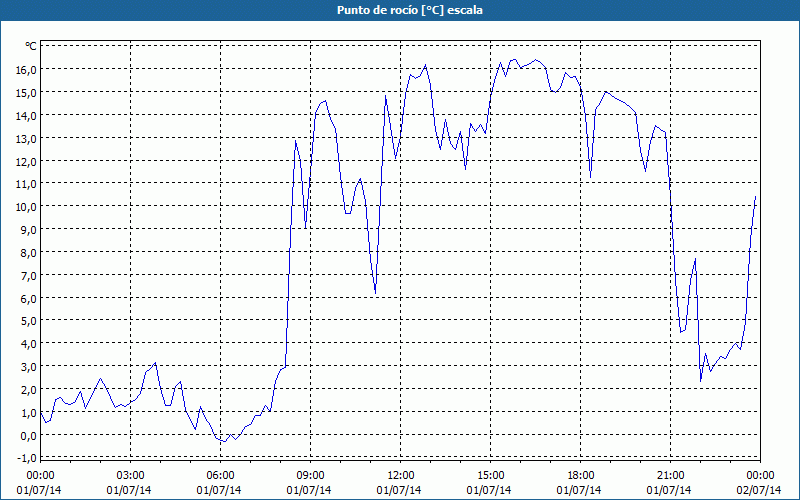Click the '01/07/14' date under first 00:00
The width and height of the screenshot is (800, 500).
[x=39, y=490]
